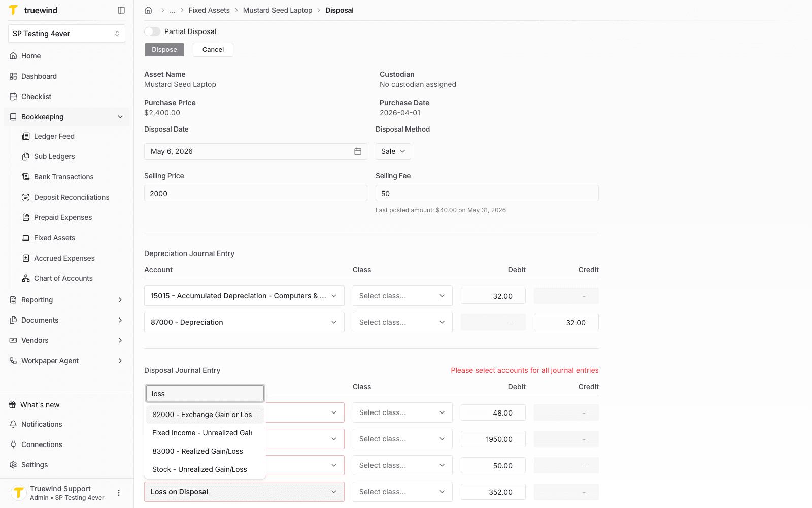Expand the Reporting section
The width and height of the screenshot is (812, 508).
pos(120,300)
